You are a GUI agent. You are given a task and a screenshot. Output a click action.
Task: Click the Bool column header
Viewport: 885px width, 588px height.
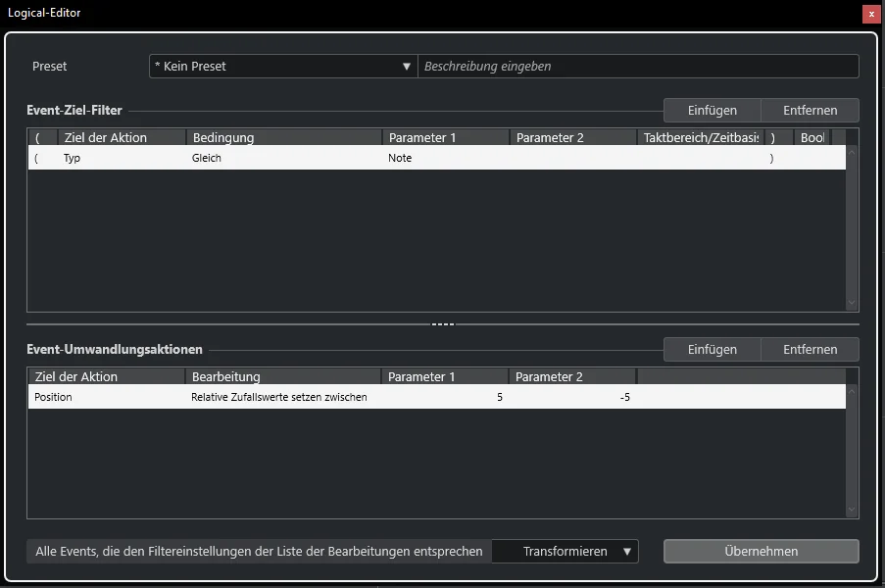[812, 137]
